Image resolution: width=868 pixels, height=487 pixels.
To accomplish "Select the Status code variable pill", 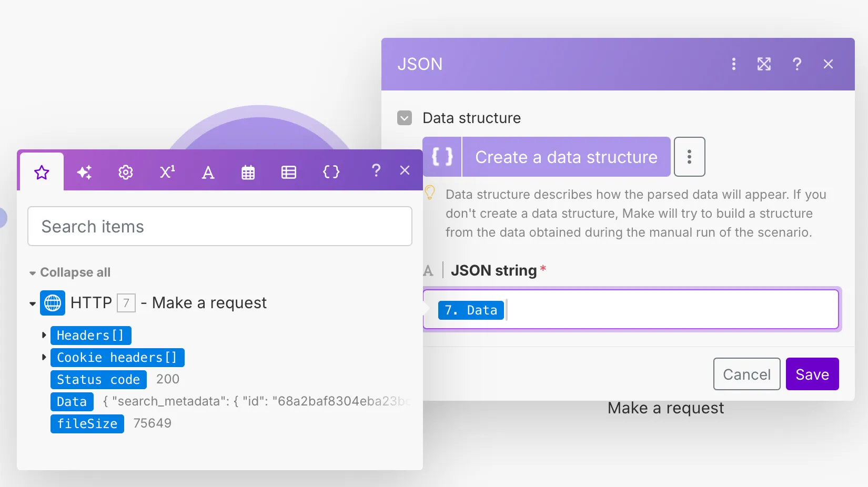I will coord(98,379).
